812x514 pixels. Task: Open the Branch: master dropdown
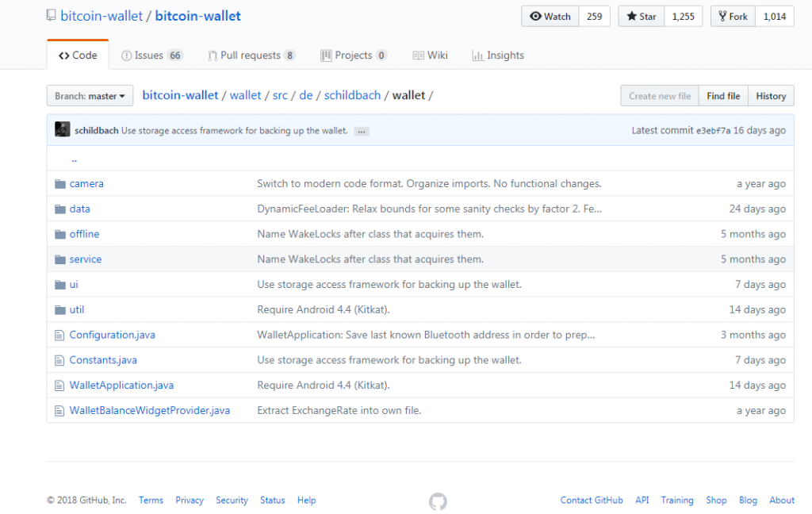pyautogui.click(x=90, y=96)
